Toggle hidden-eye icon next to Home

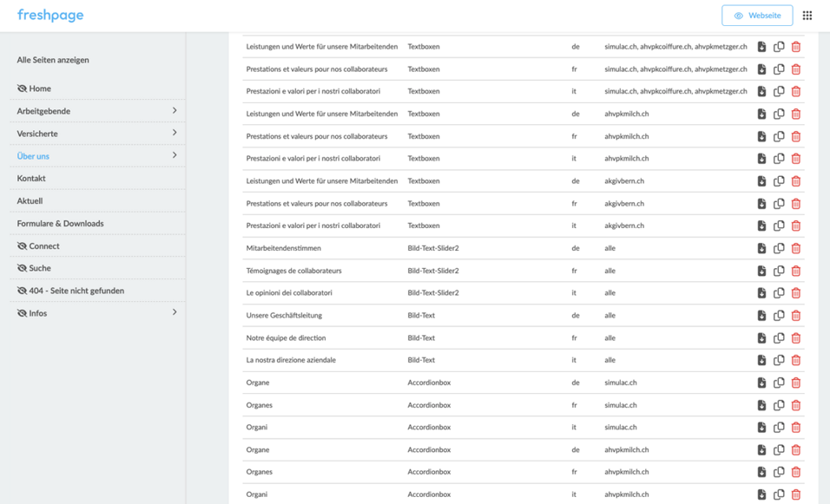[22, 88]
